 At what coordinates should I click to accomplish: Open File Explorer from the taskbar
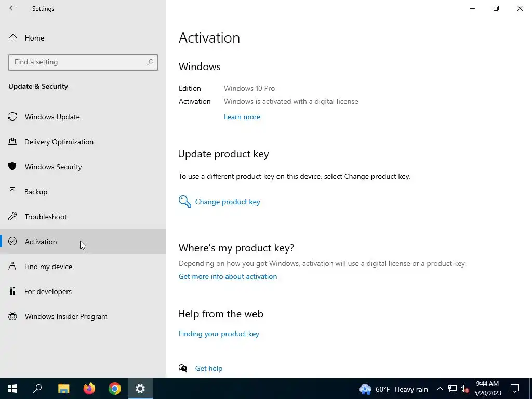63,389
